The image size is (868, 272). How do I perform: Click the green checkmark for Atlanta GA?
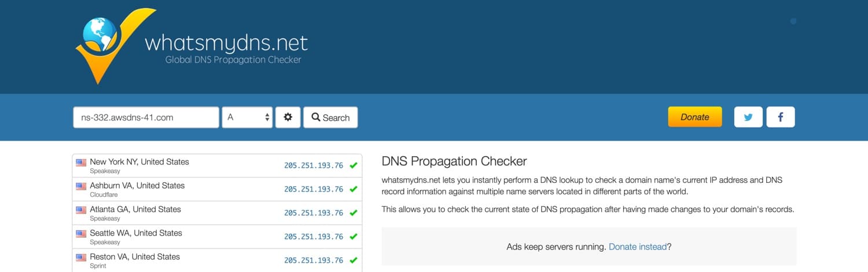click(354, 213)
